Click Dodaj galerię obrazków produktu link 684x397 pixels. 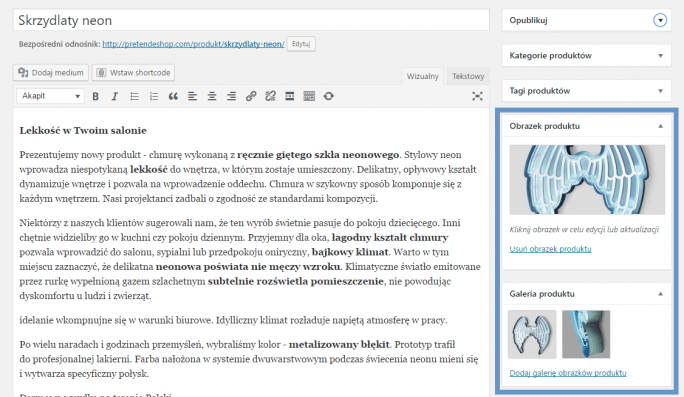(x=568, y=373)
